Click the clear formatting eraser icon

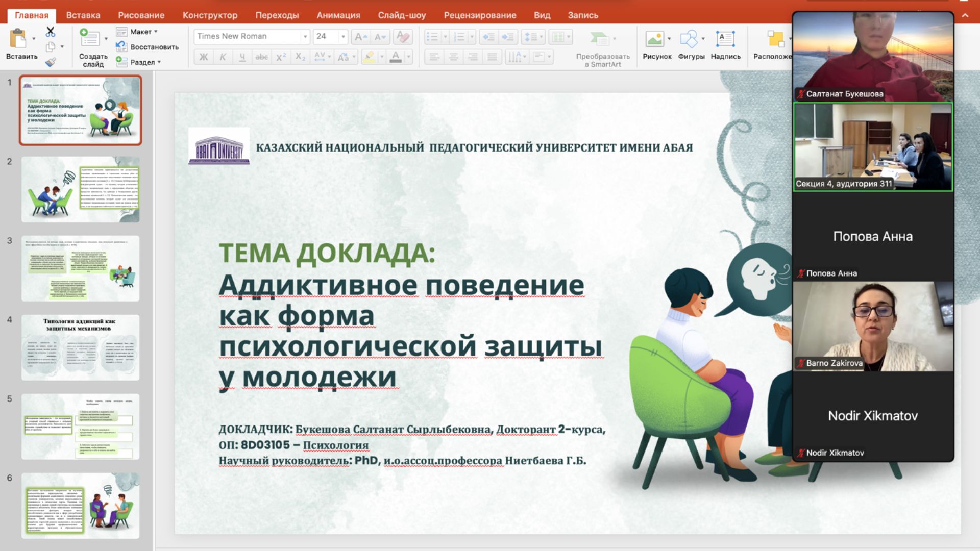[403, 37]
